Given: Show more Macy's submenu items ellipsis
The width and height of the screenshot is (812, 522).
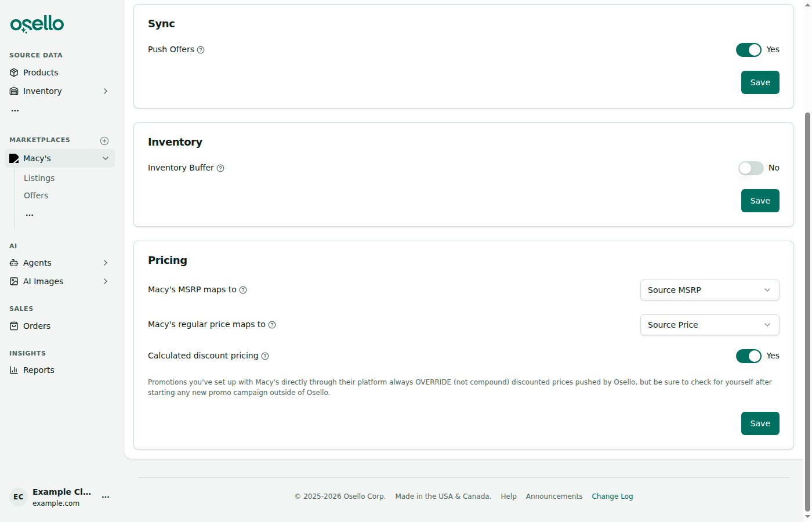Looking at the screenshot, I should (30, 215).
